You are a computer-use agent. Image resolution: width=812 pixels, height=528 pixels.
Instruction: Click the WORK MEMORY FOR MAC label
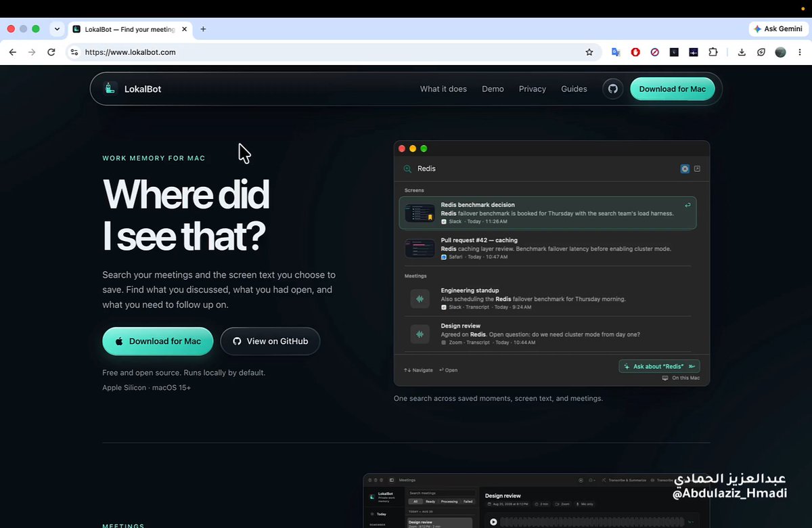[154, 158]
